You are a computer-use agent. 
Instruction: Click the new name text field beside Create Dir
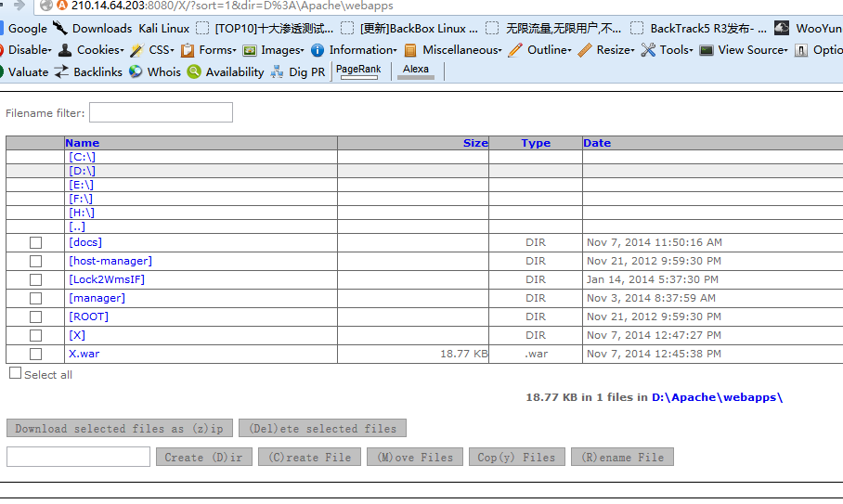[79, 457]
